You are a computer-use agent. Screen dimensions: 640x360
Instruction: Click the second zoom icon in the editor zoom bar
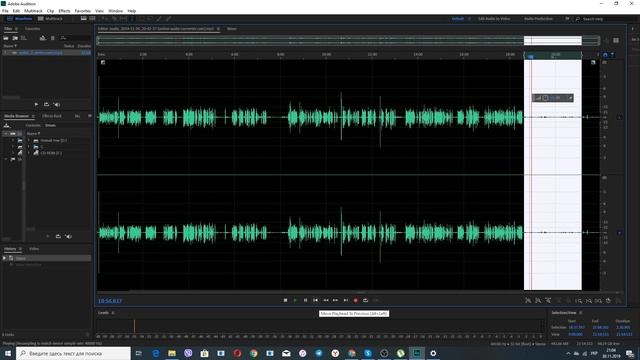[538, 300]
